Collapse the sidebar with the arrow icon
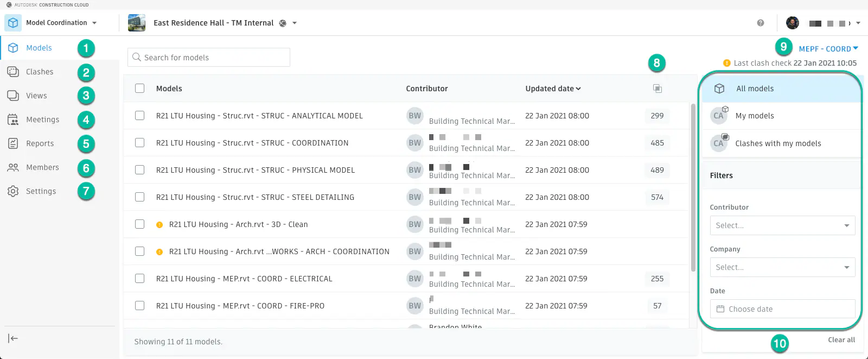Viewport: 868px width, 359px height. pyautogui.click(x=13, y=338)
